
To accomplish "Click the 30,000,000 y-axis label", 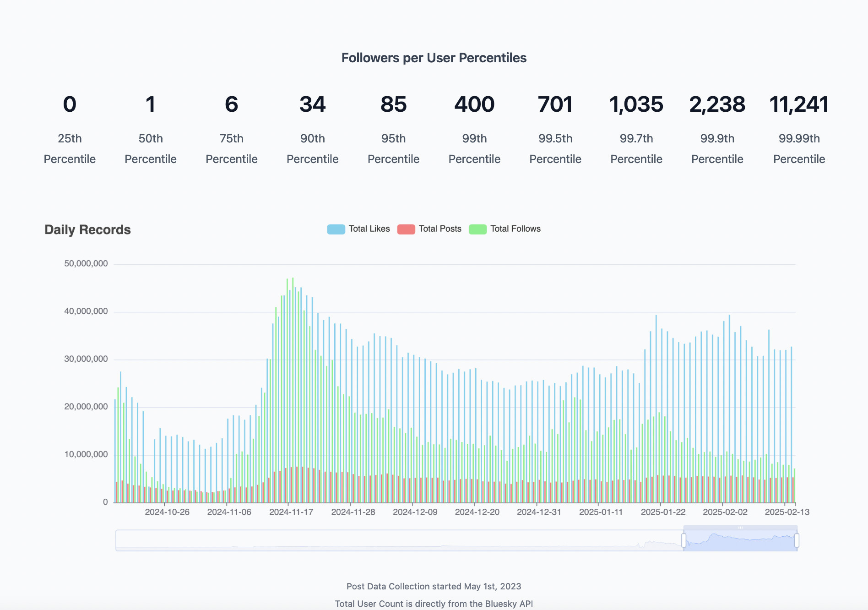I will click(x=86, y=359).
